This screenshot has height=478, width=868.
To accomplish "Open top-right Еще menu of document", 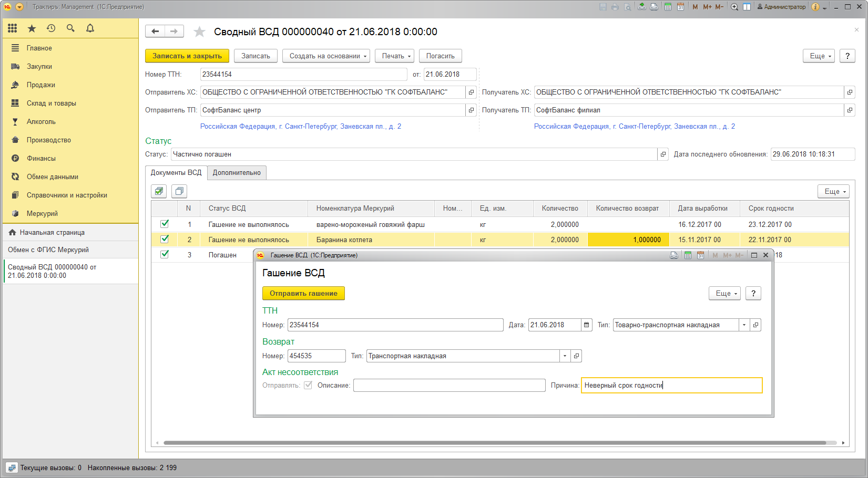I will pos(819,56).
